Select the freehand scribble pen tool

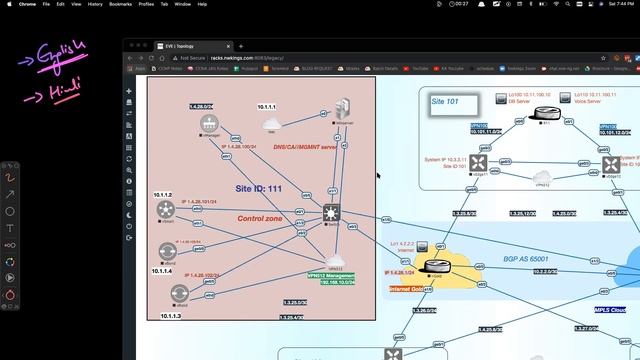(10, 178)
